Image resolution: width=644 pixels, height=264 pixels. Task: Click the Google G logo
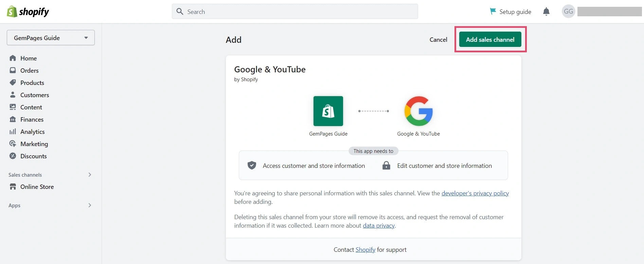tap(418, 111)
